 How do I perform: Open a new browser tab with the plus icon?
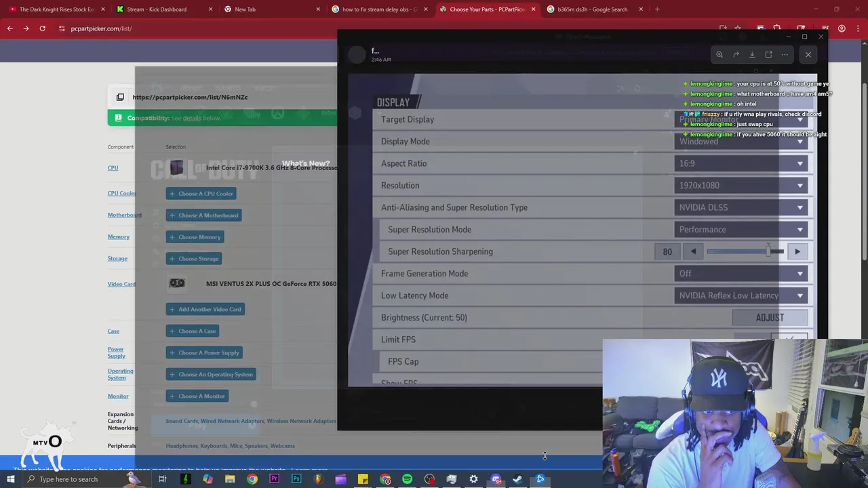coord(657,9)
